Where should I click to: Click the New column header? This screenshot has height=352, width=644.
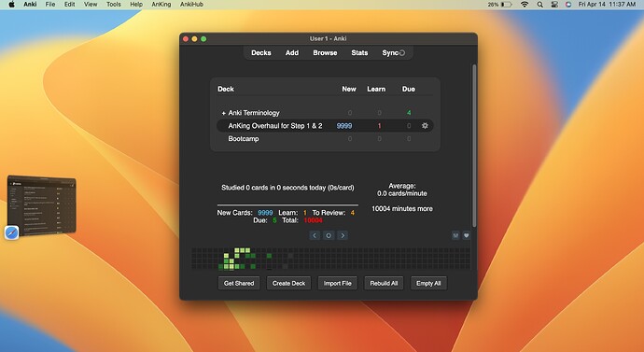349,89
